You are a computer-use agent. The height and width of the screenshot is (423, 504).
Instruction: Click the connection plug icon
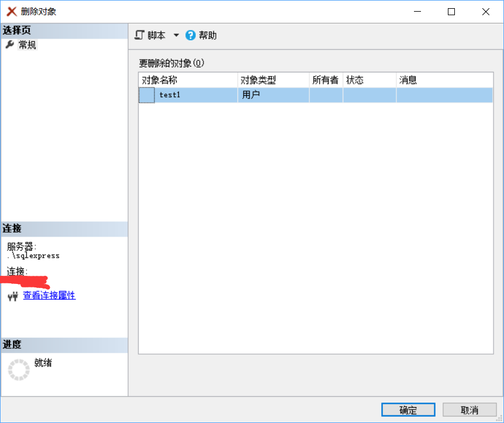[13, 296]
